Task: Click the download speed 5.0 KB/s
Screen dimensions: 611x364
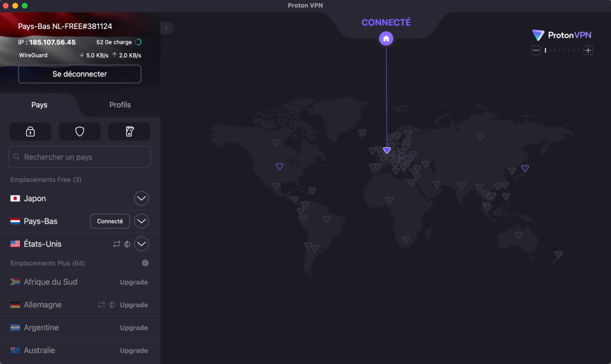Action: [x=94, y=56]
